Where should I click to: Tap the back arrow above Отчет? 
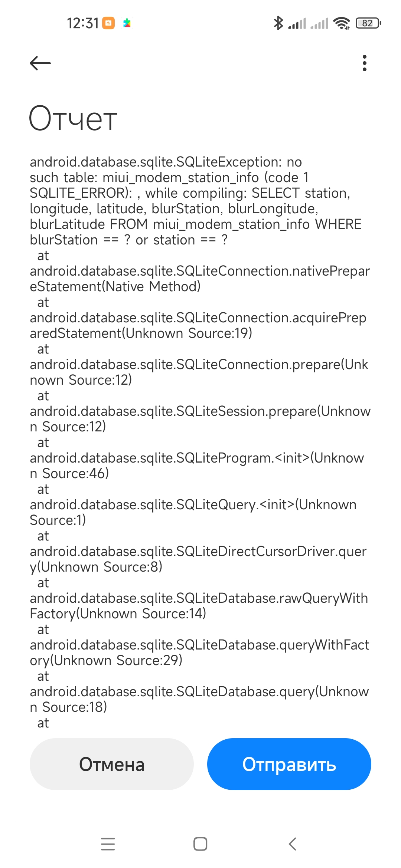(x=40, y=63)
